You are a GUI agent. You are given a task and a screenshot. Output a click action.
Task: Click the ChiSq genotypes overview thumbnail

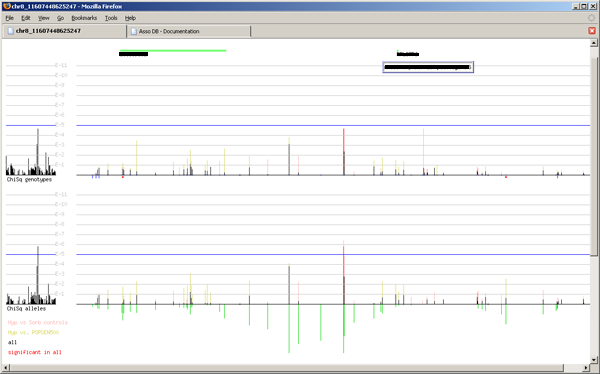pyautogui.click(x=31, y=152)
